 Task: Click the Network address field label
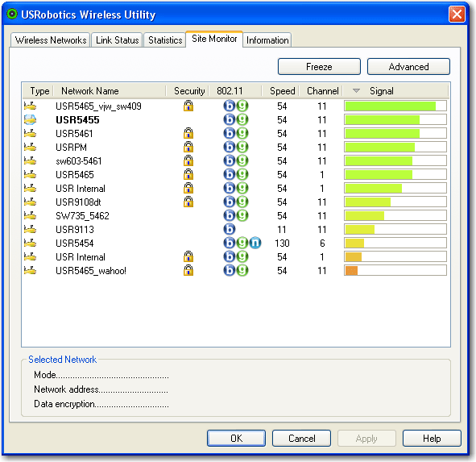coord(66,389)
